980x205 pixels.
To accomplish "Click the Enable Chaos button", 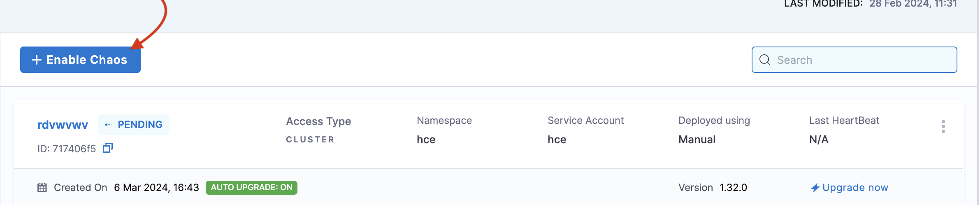I will pyautogui.click(x=80, y=60).
